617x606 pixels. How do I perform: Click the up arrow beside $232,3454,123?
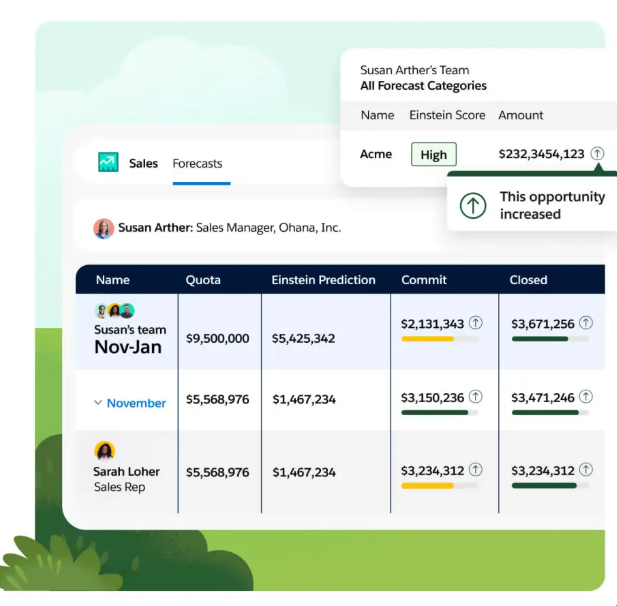(x=597, y=153)
